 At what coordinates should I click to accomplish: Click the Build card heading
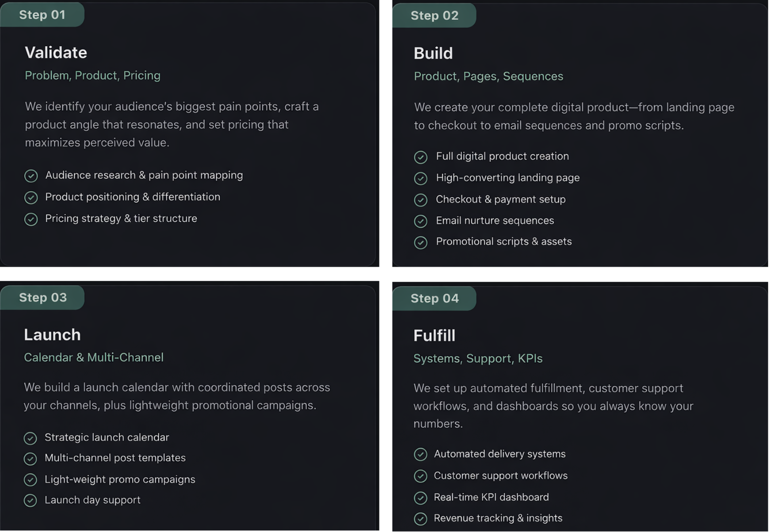(x=433, y=54)
